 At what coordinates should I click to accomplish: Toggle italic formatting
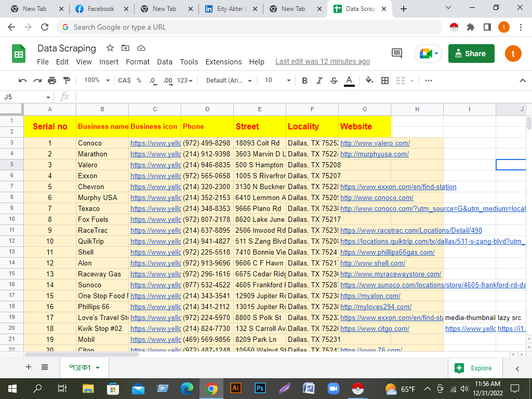[x=320, y=81]
